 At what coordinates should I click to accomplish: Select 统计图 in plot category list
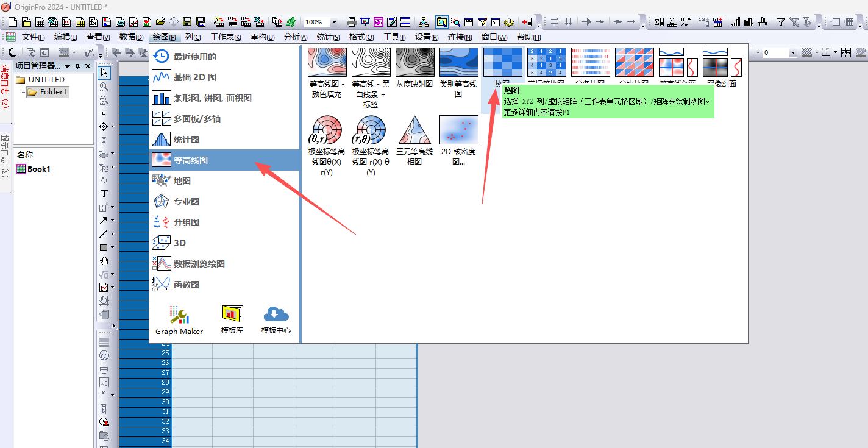[187, 140]
